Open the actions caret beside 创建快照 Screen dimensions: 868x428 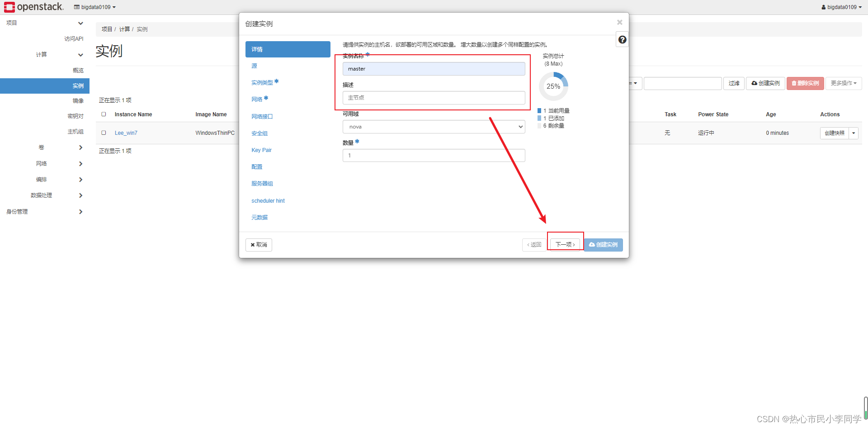pyautogui.click(x=854, y=133)
